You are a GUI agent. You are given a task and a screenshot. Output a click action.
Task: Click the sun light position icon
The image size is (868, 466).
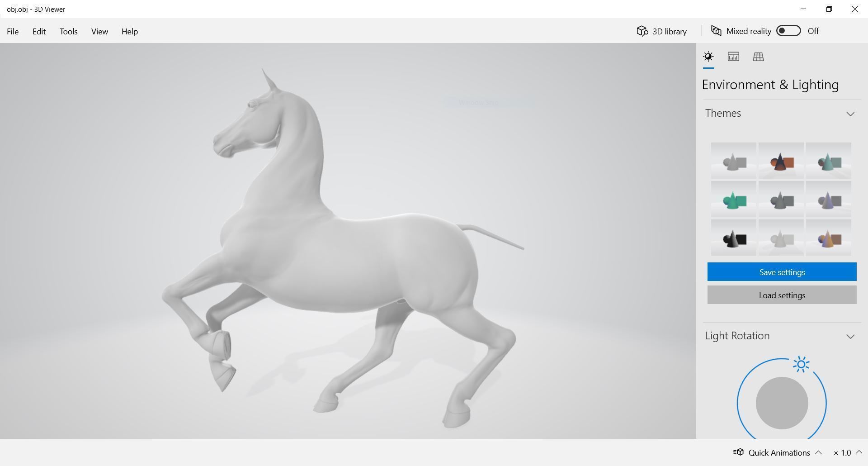(801, 364)
